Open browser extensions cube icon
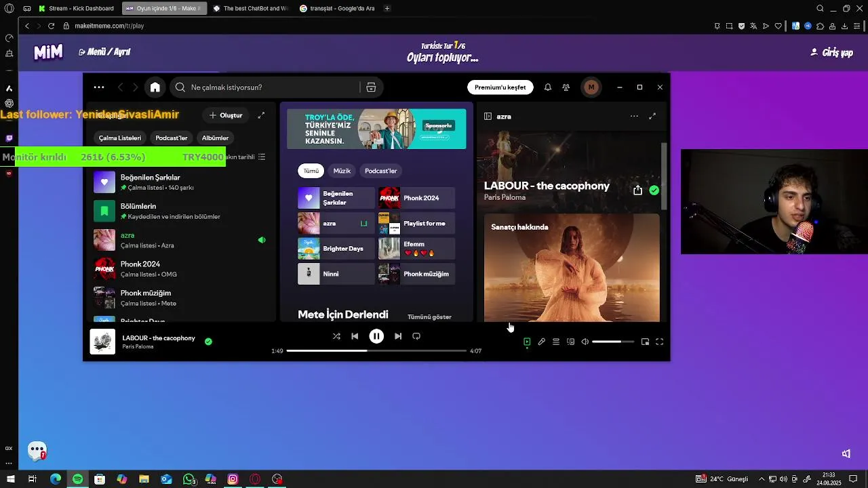 point(820,26)
